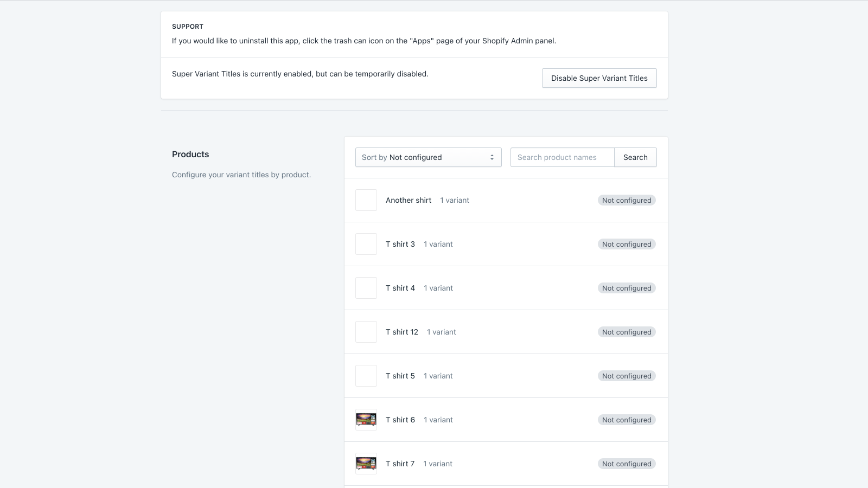Click the T shirt 6 product name
Screen dimensions: 868x488
click(400, 420)
